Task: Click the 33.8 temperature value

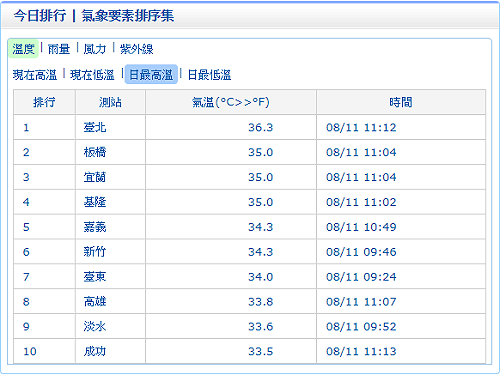Action: pos(260,302)
